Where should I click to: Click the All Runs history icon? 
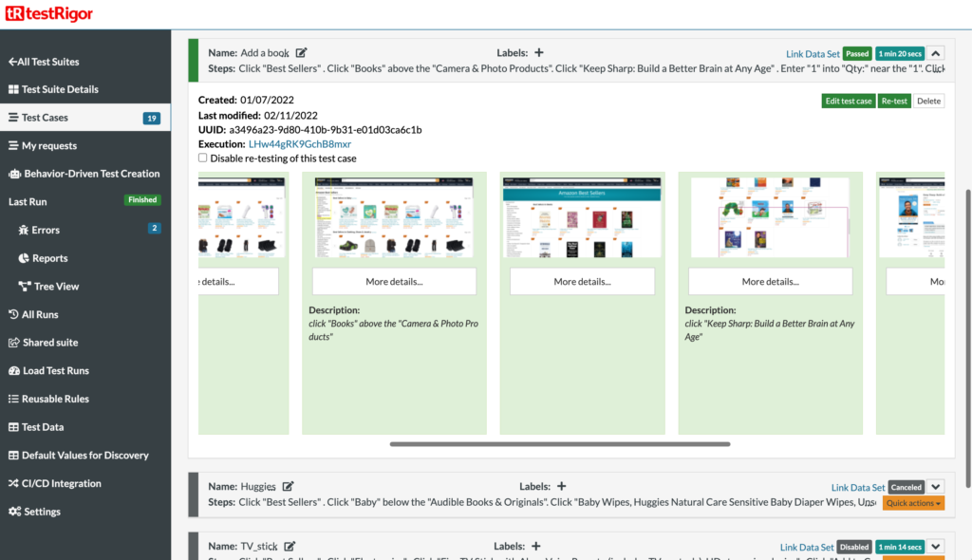[13, 314]
